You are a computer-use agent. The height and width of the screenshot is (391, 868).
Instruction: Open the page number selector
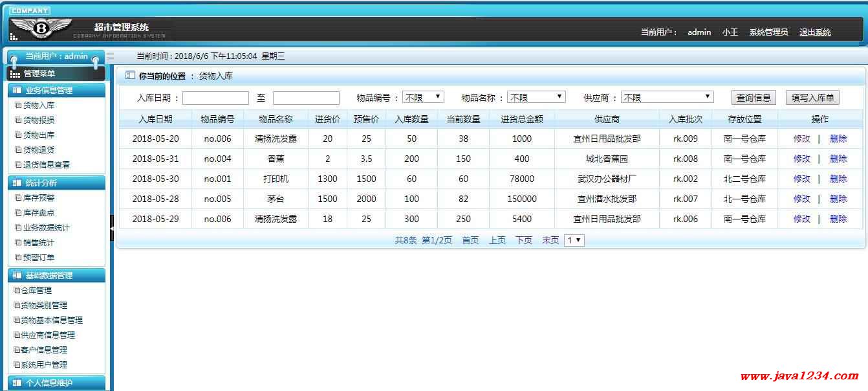[574, 240]
